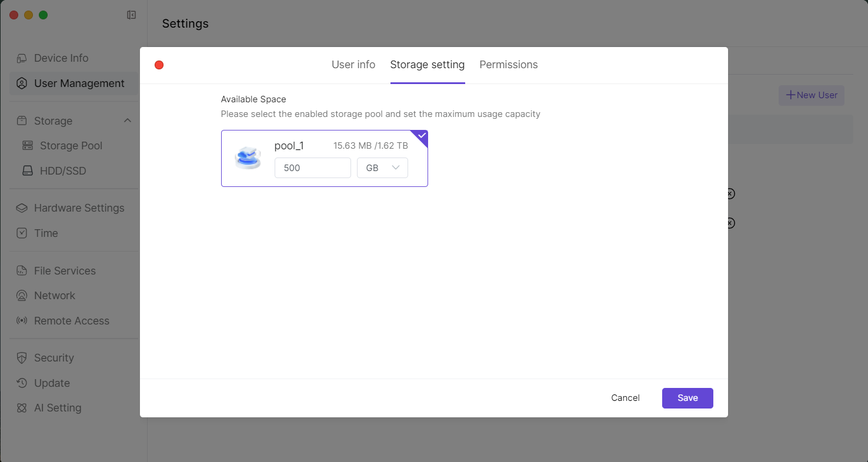Toggle the sidebar collapse icon
The image size is (868, 462).
132,15
